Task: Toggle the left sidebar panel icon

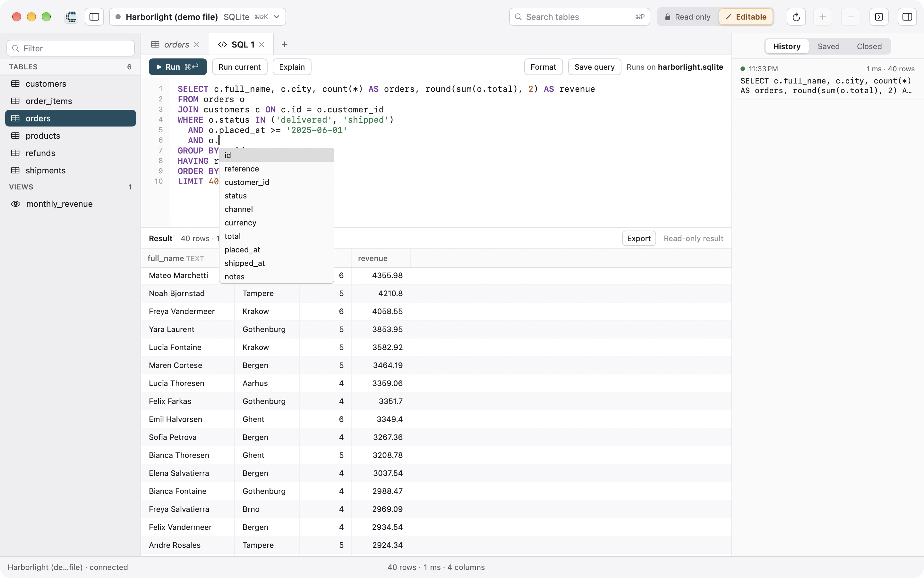Action: tap(94, 17)
